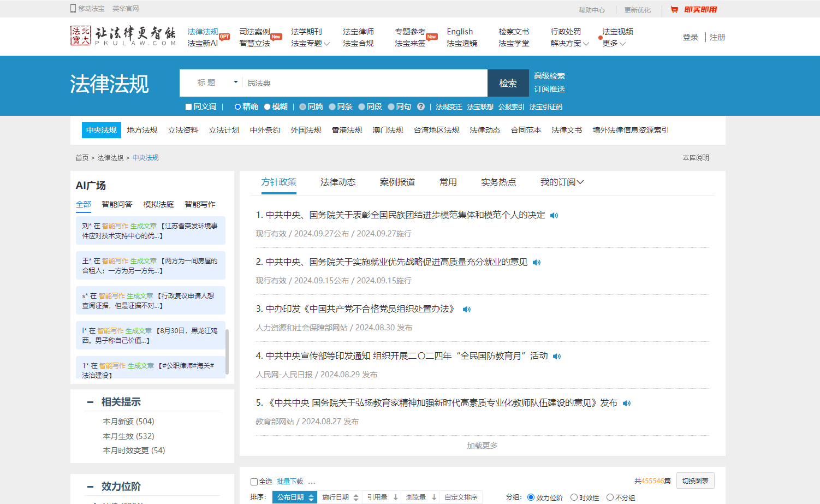
Task: Switch to the 法律动态 content tab
Action: point(338,182)
